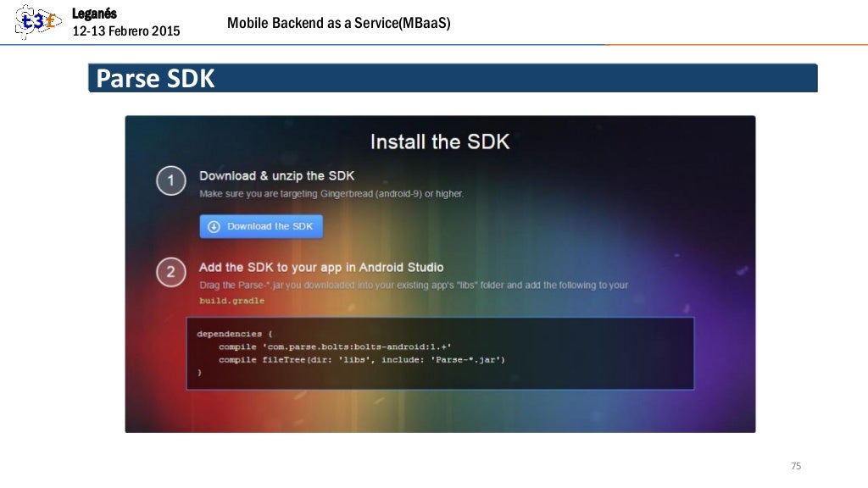Viewport: 868px width, 488px height.
Task: Click 'Add the SDK to your app in Android Studio'
Action: tap(321, 267)
